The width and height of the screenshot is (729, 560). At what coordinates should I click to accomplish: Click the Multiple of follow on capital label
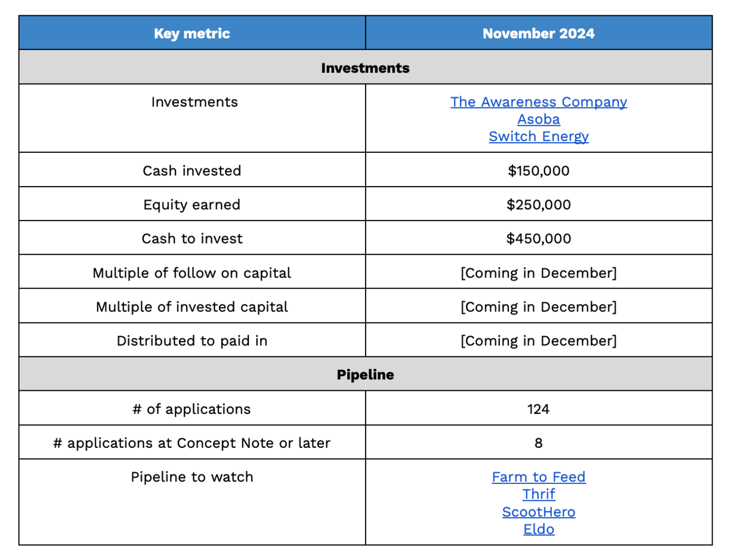192,272
